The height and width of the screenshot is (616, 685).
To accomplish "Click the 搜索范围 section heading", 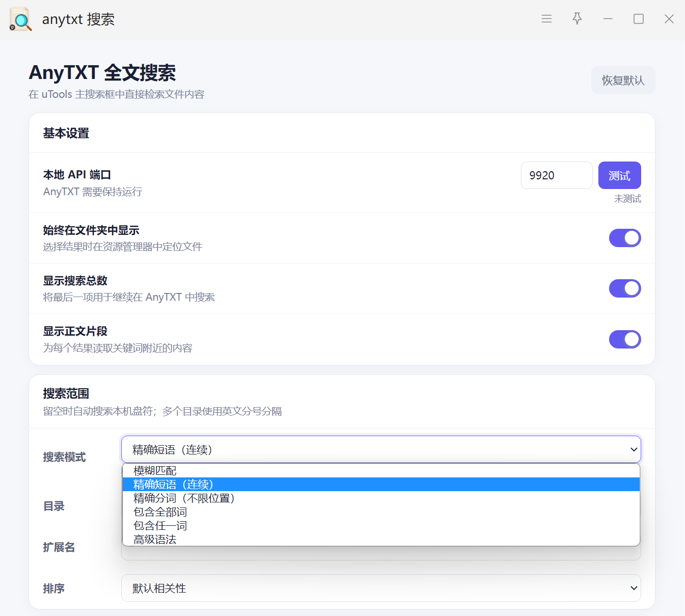I will 66,394.
